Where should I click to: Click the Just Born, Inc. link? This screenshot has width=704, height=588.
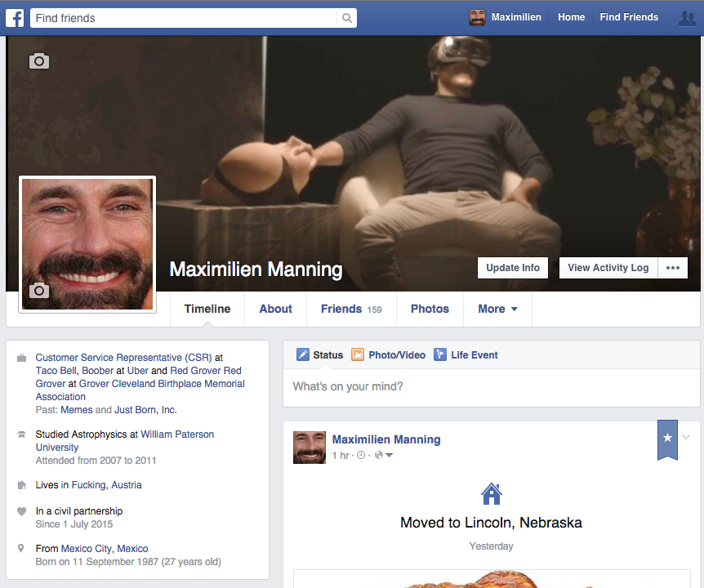pos(145,410)
